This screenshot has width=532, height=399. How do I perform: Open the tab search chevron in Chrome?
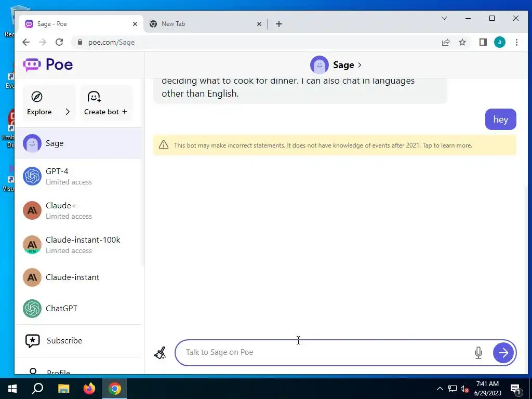tap(444, 18)
